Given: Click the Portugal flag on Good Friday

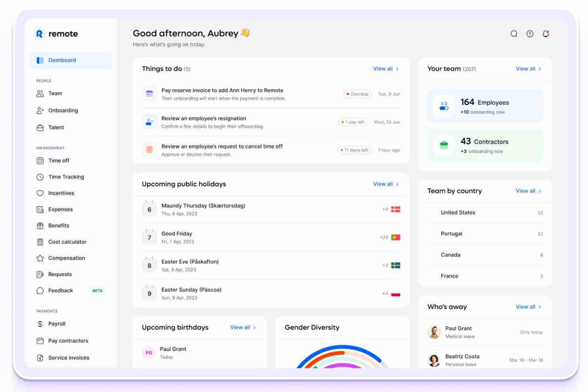Looking at the screenshot, I should point(396,238).
